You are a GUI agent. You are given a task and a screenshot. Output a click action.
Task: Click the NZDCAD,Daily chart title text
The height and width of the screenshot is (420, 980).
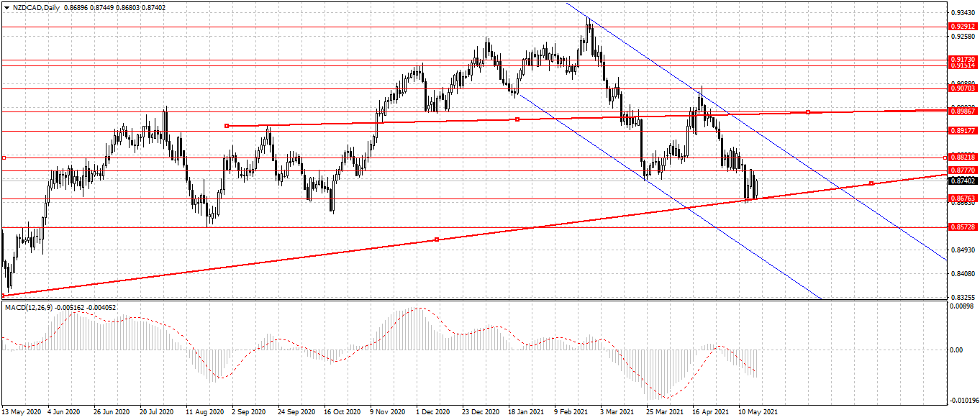[x=35, y=7]
